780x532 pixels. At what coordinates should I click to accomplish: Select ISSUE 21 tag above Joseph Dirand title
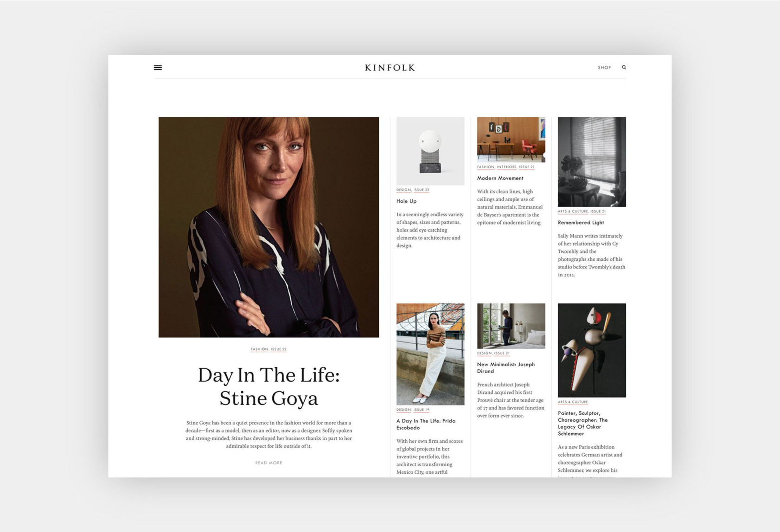[502, 353]
